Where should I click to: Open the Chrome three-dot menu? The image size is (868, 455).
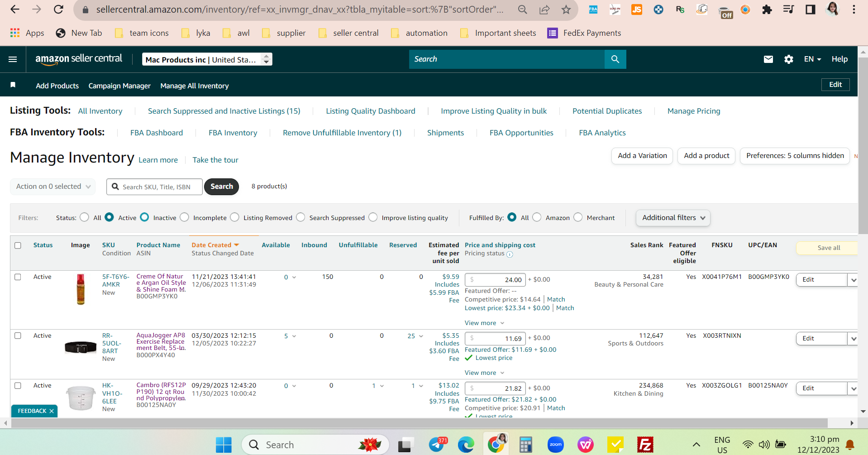click(854, 10)
